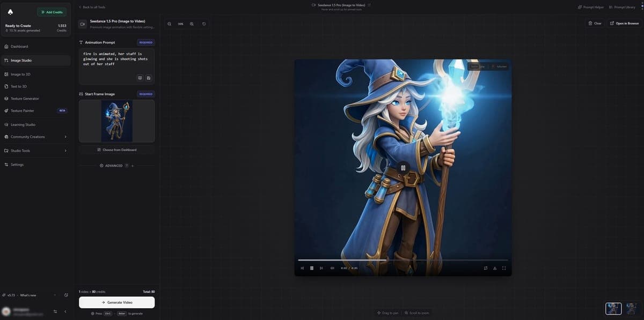
Task: Click the Start Frame Image thumbnail
Action: pos(116,121)
